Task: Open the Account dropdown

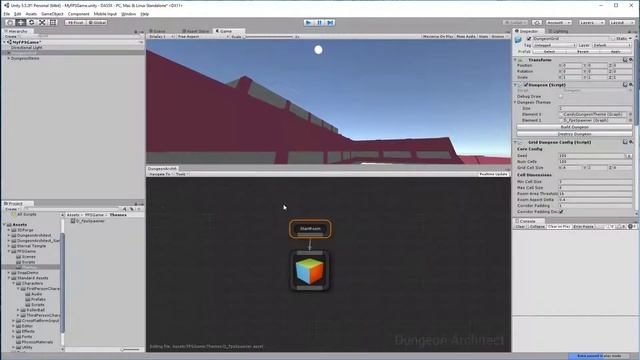Action: [x=558, y=22]
